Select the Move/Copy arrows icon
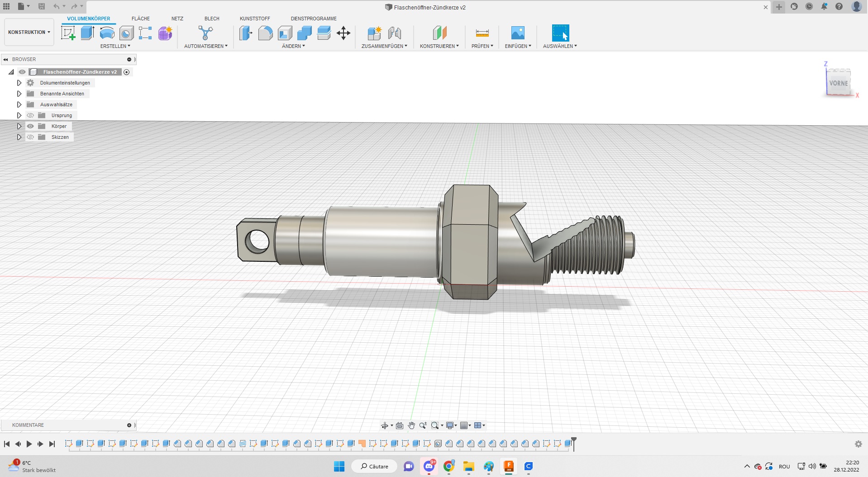The width and height of the screenshot is (868, 477). pos(343,33)
